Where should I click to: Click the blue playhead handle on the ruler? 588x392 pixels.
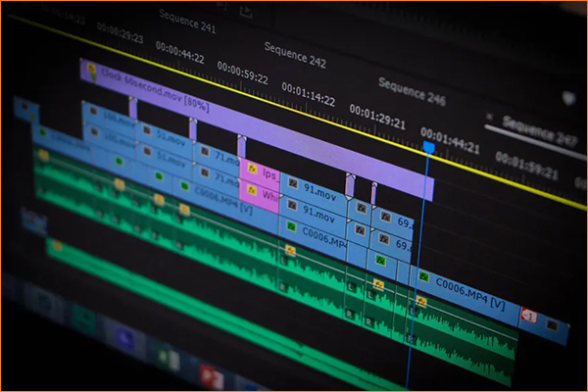[x=429, y=147]
